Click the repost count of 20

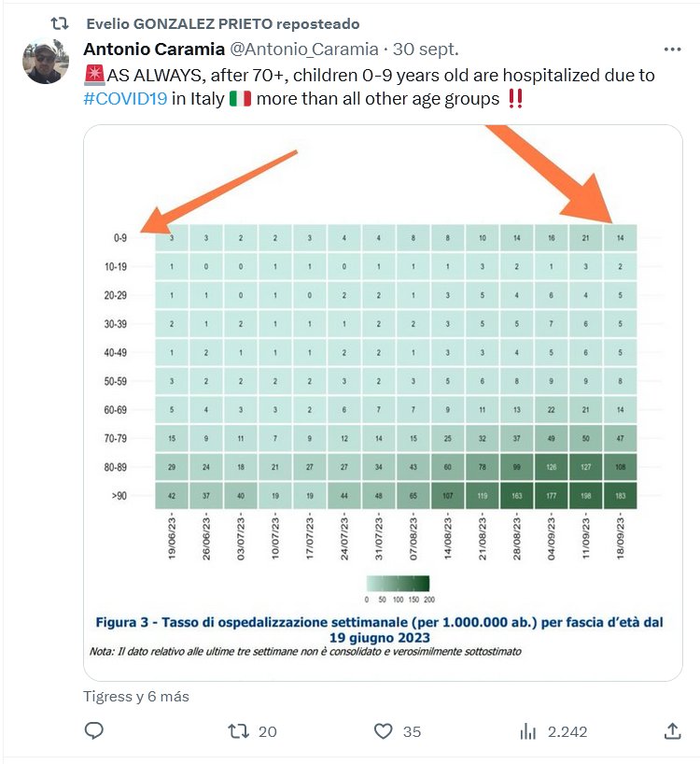point(267,731)
